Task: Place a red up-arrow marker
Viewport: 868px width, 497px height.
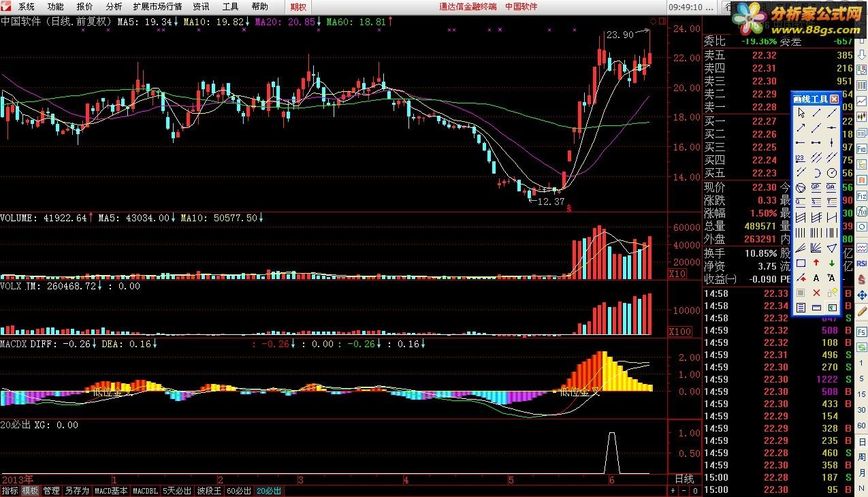Action: tap(816, 262)
